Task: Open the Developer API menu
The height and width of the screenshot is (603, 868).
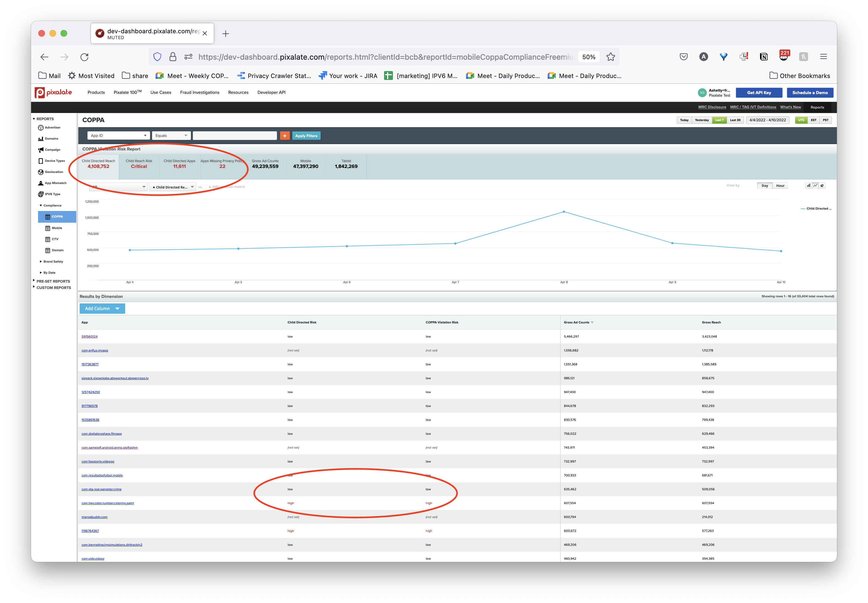Action: tap(271, 92)
